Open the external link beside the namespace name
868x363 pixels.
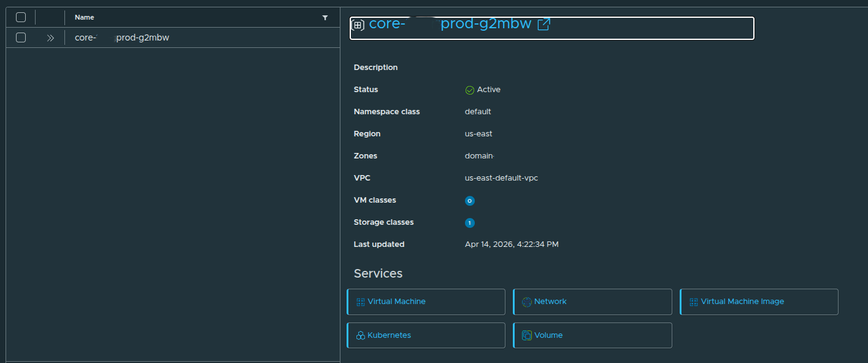tap(543, 24)
